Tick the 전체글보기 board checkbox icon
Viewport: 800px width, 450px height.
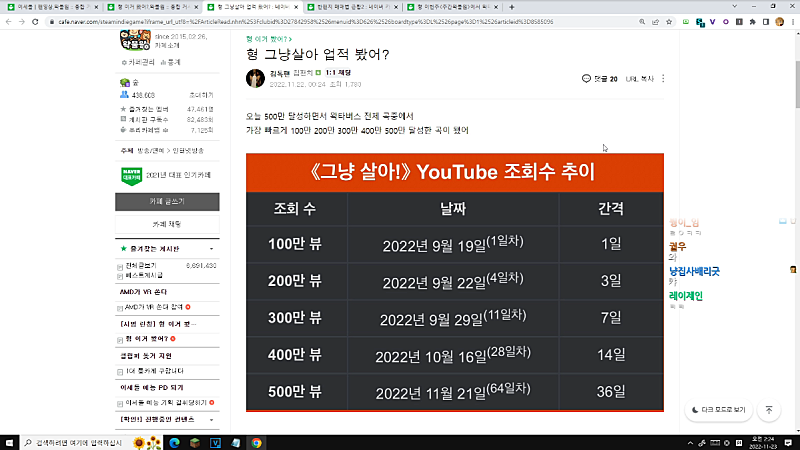point(119,265)
